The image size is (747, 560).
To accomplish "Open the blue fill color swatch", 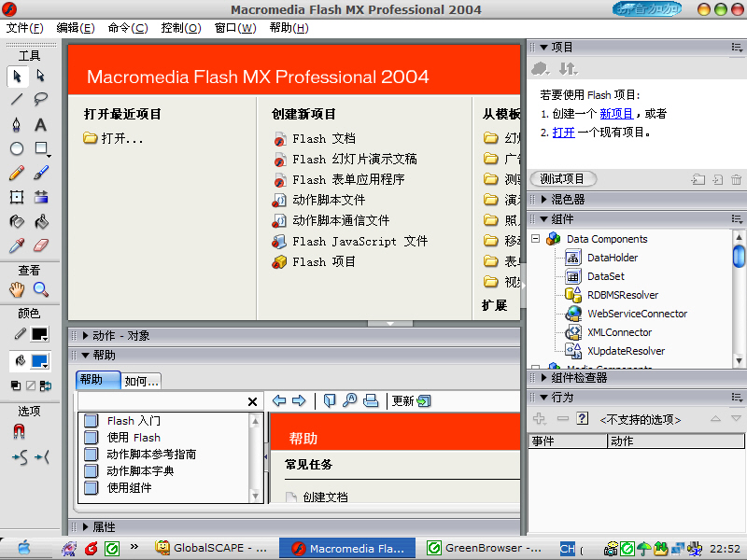I will (39, 361).
